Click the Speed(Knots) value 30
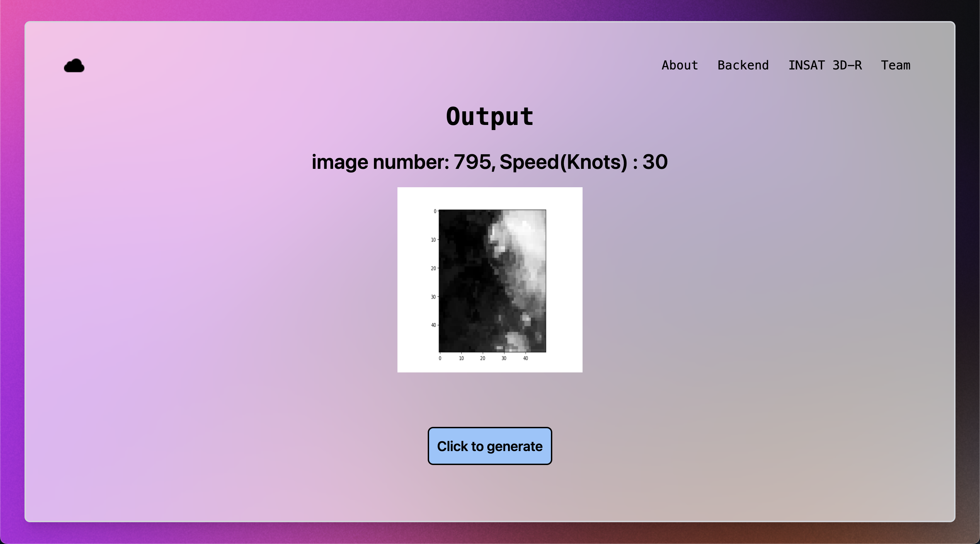Screen dimensions: 980x544 [654, 161]
